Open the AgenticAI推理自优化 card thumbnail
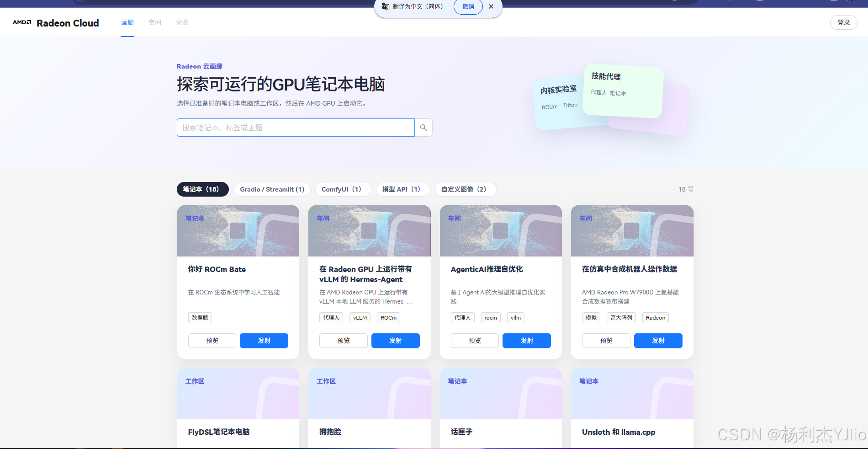 click(501, 231)
